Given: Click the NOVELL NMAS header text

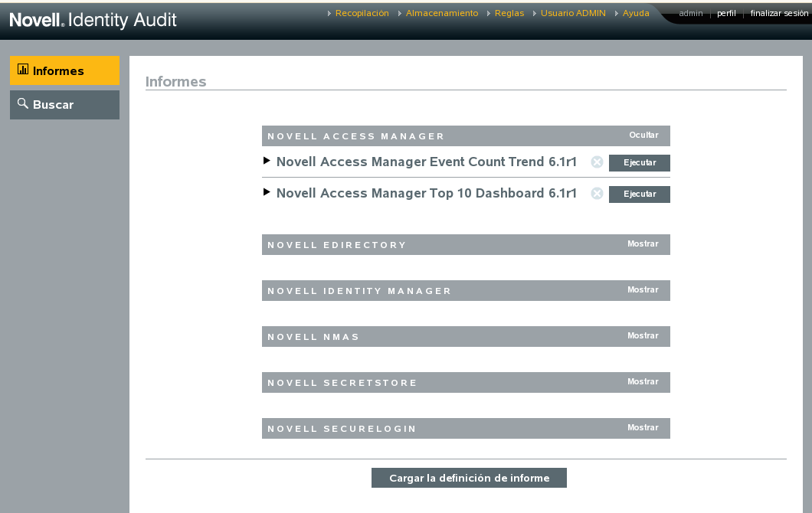Looking at the screenshot, I should click(x=313, y=337).
